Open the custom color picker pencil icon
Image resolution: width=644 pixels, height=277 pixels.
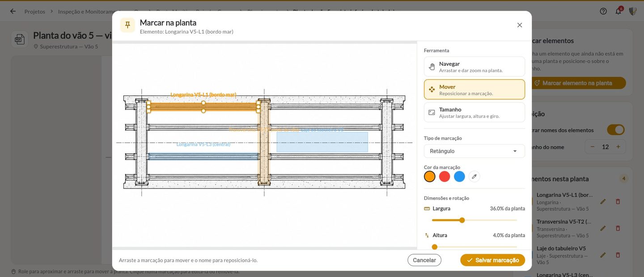pos(475,176)
